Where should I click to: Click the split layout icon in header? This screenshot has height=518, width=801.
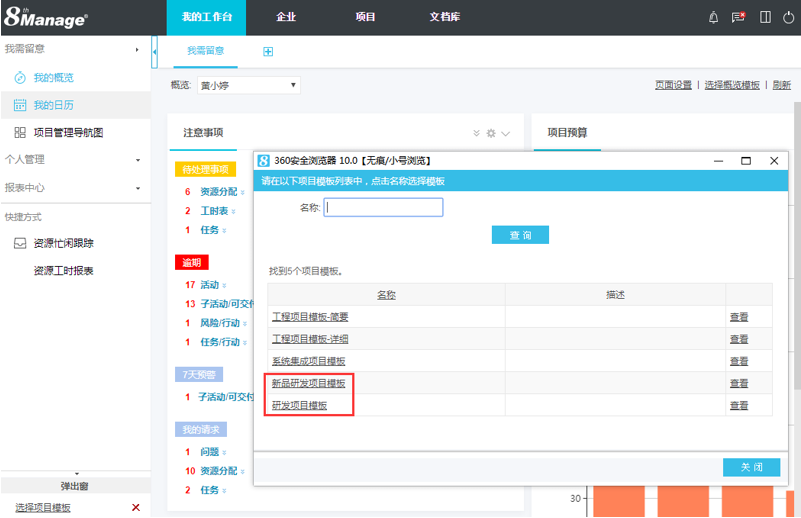click(765, 17)
